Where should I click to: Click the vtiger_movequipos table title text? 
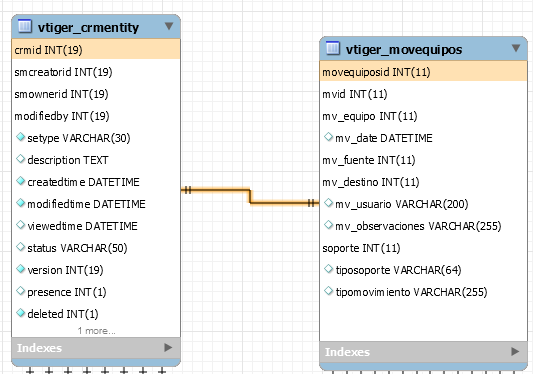pos(404,50)
